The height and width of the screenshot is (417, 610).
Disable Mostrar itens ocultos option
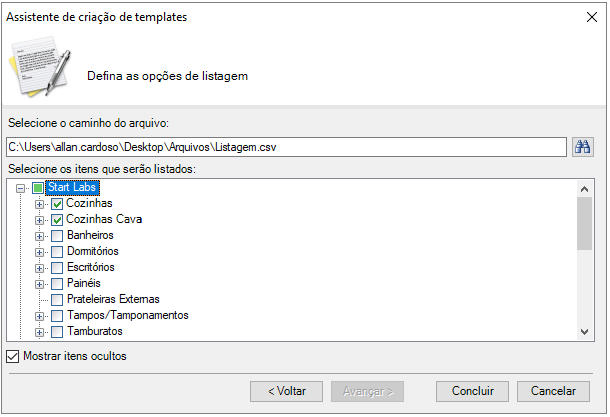point(12,356)
